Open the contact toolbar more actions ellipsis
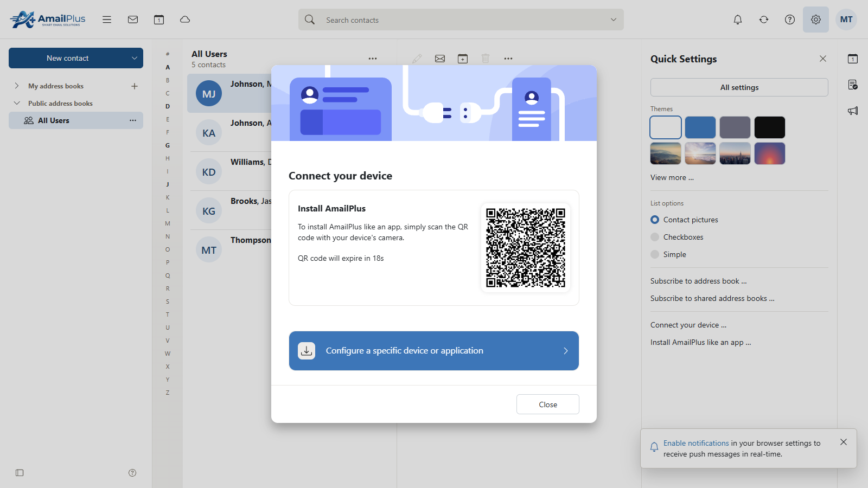 (x=508, y=59)
